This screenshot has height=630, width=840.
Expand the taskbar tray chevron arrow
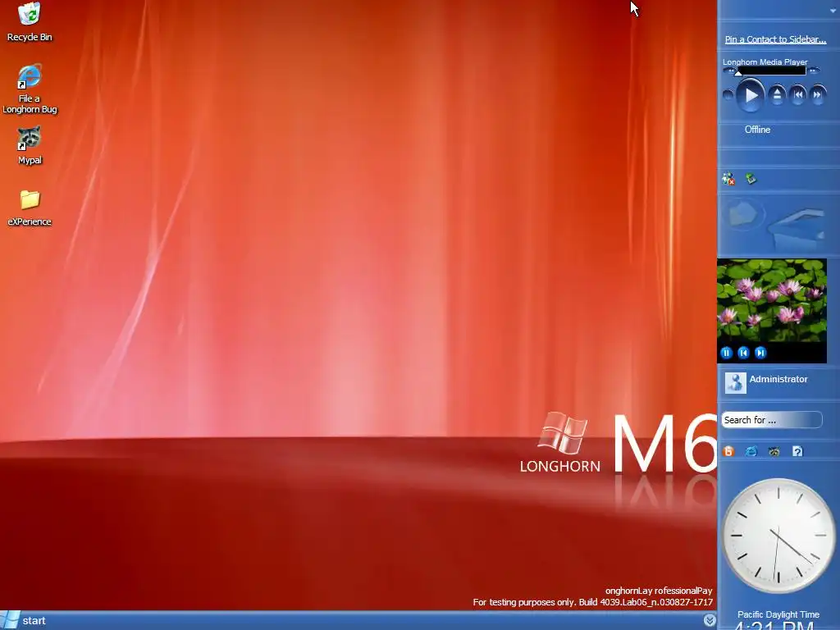(710, 620)
